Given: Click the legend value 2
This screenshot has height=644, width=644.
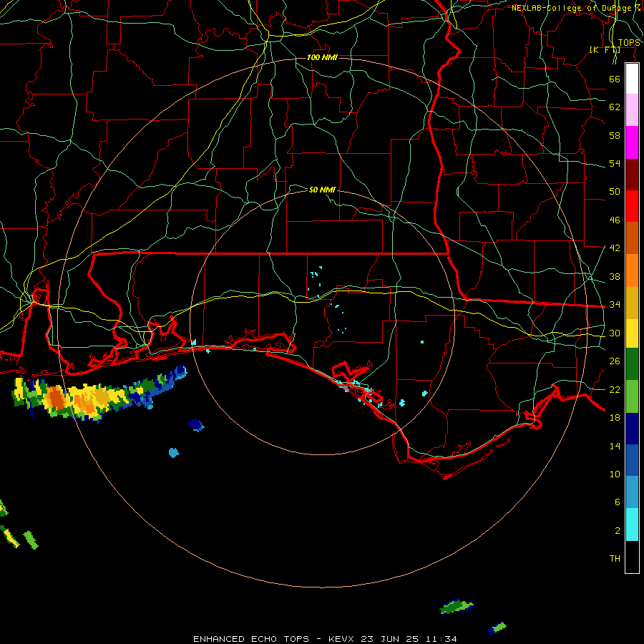Looking at the screenshot, I should click(x=618, y=531).
